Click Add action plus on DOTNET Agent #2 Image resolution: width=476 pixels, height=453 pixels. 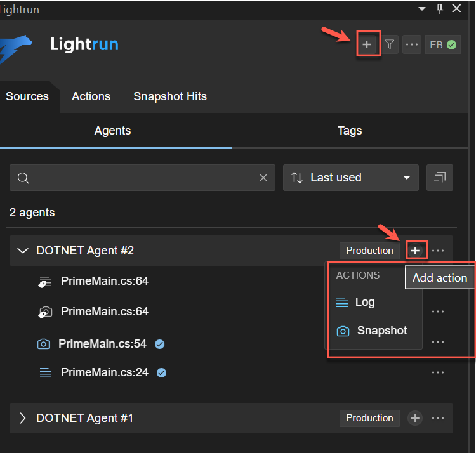pyautogui.click(x=415, y=251)
